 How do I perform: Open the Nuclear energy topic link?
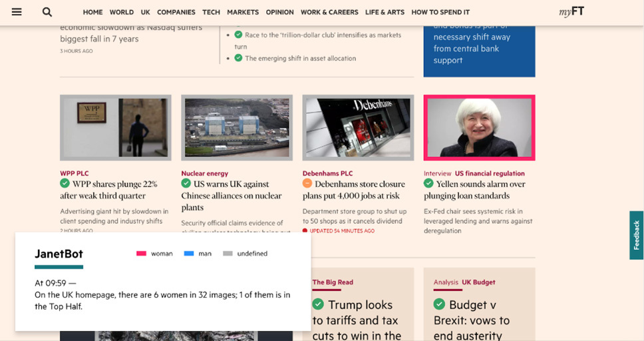[204, 173]
